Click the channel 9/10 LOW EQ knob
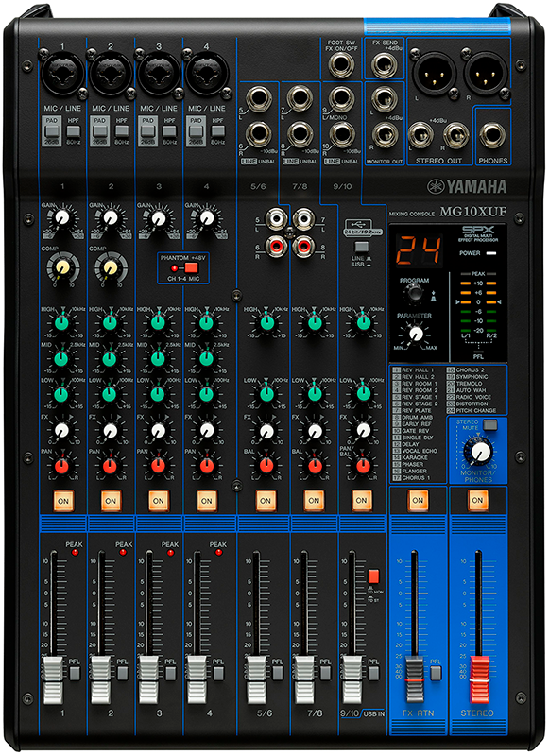 coord(363,394)
